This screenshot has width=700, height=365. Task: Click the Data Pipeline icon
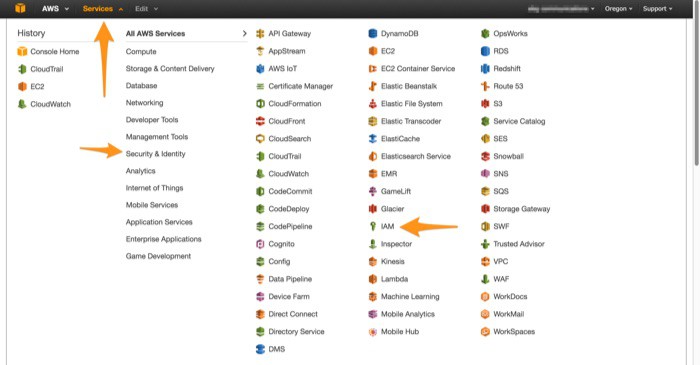(260, 279)
